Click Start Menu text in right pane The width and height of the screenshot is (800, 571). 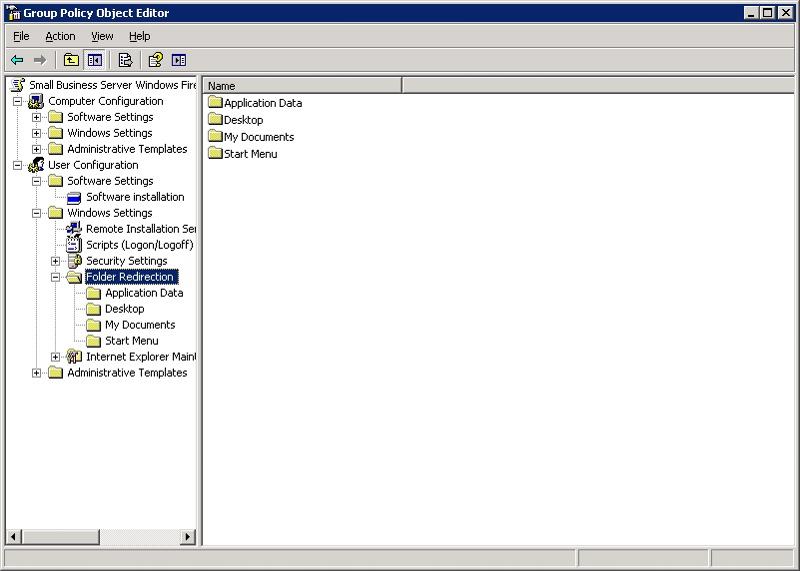(x=251, y=154)
